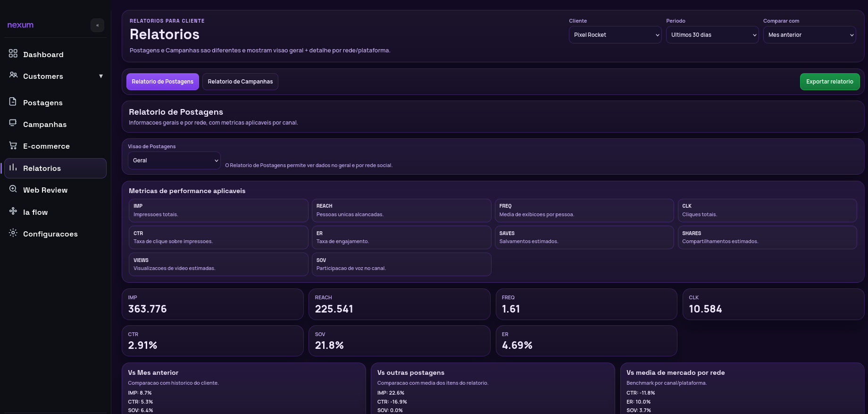Viewport: 868px width, 414px height.
Task: Click the E-commerce shopping cart icon
Action: pyautogui.click(x=13, y=145)
